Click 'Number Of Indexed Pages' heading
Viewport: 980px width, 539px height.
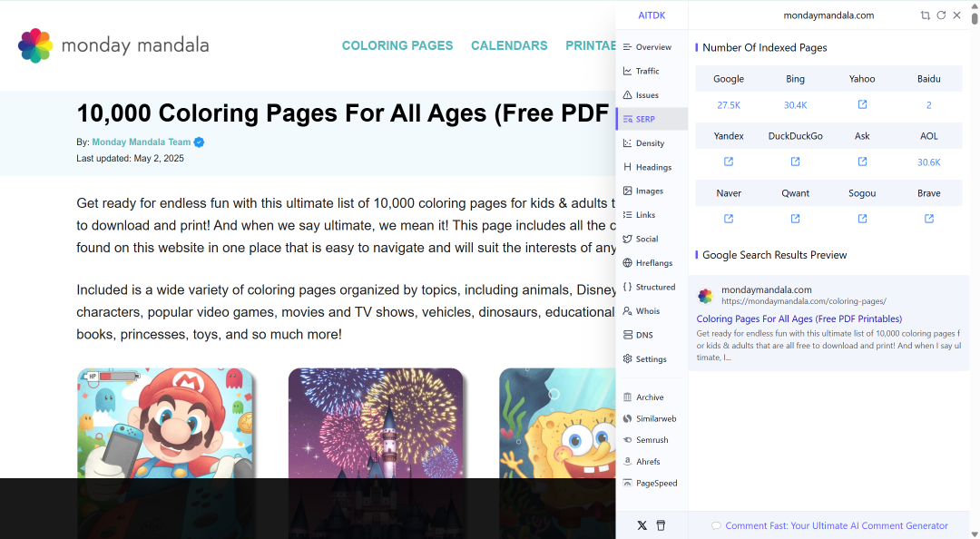click(x=764, y=47)
